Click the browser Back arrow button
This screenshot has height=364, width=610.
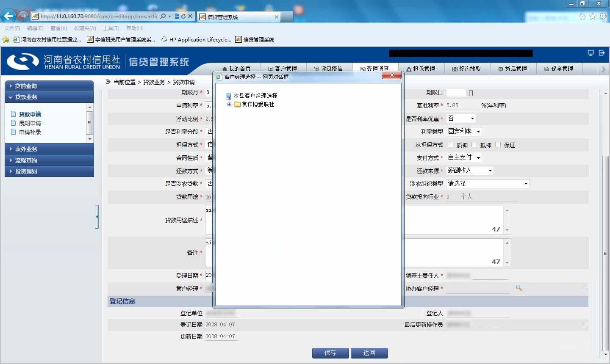[8, 16]
